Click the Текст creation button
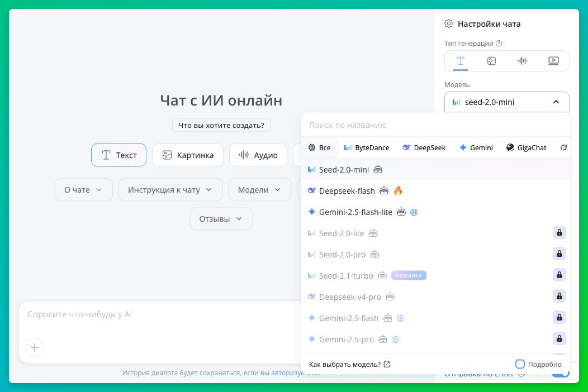588x392 pixels. pos(118,155)
